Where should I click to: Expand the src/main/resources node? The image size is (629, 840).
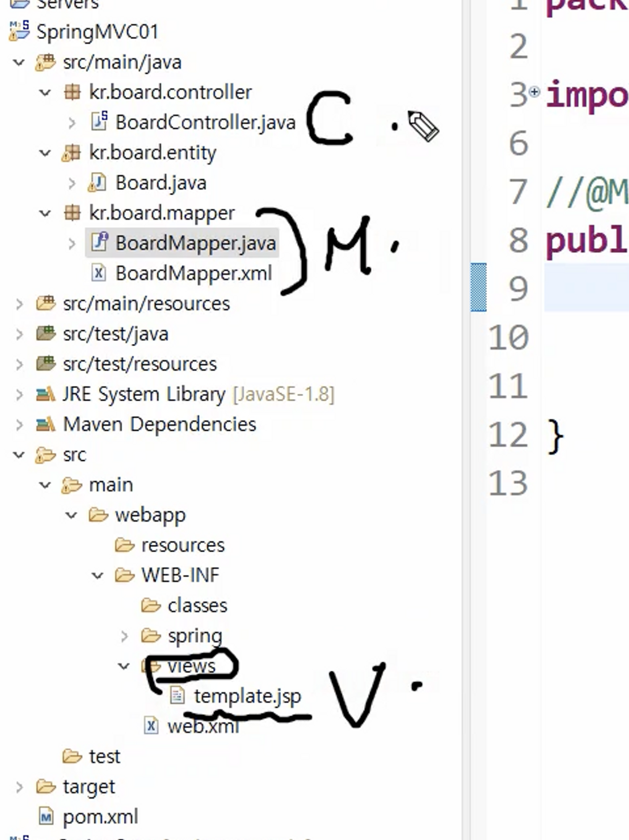click(x=19, y=304)
